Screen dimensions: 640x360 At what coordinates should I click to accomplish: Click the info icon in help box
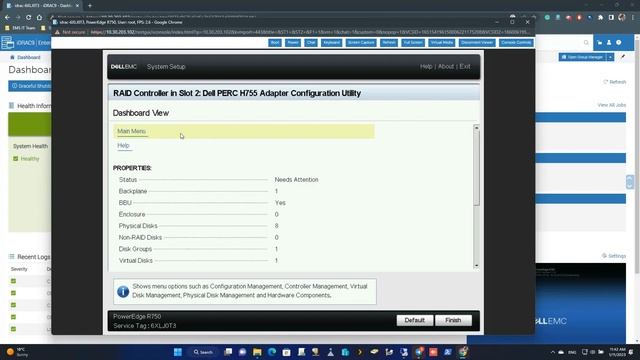(x=123, y=291)
